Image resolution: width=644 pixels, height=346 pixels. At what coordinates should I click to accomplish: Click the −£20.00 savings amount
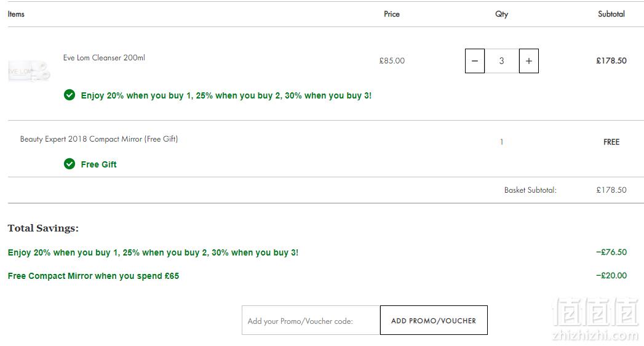(x=611, y=276)
